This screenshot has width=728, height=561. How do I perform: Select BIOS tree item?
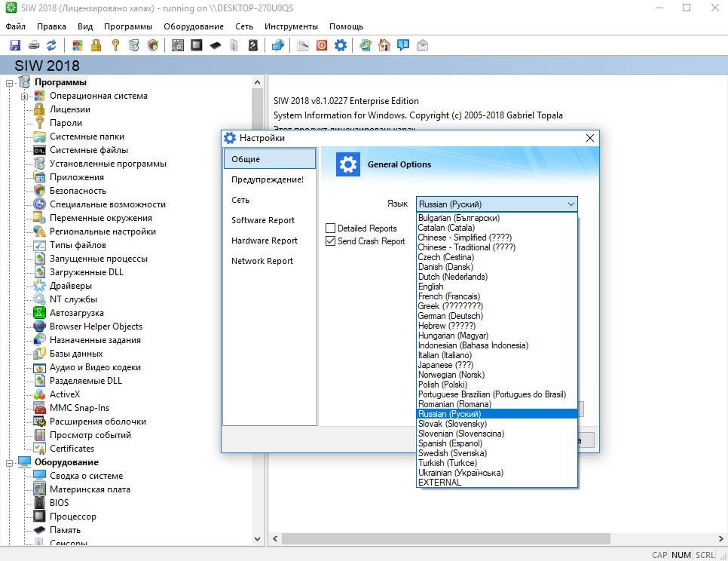pos(59,503)
